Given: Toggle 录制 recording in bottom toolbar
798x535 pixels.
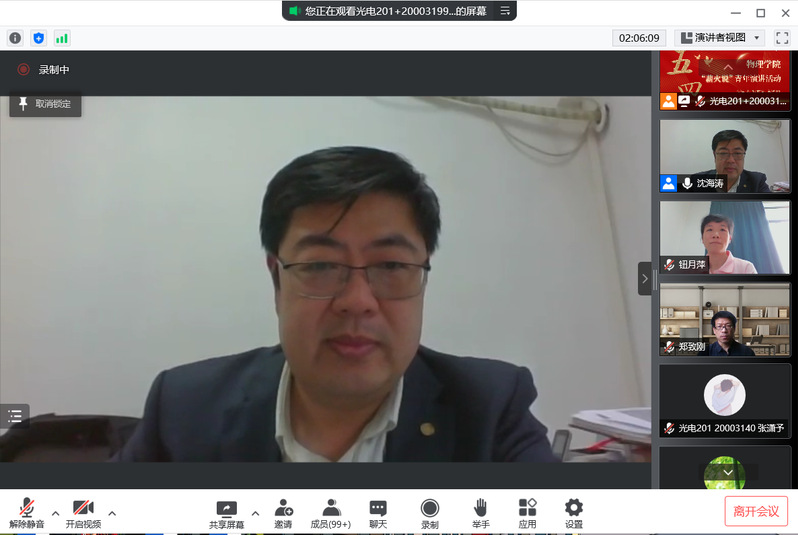Looking at the screenshot, I should tap(429, 513).
